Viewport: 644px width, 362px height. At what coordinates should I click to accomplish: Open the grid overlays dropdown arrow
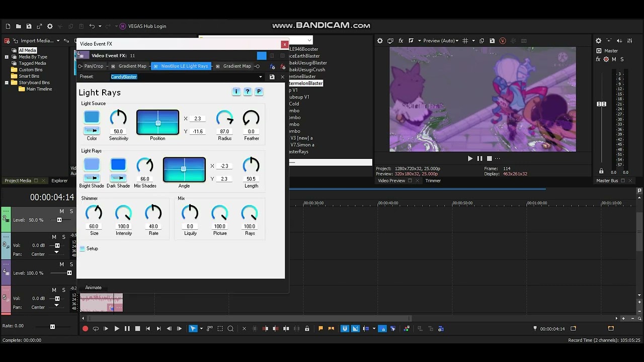pyautogui.click(x=473, y=41)
